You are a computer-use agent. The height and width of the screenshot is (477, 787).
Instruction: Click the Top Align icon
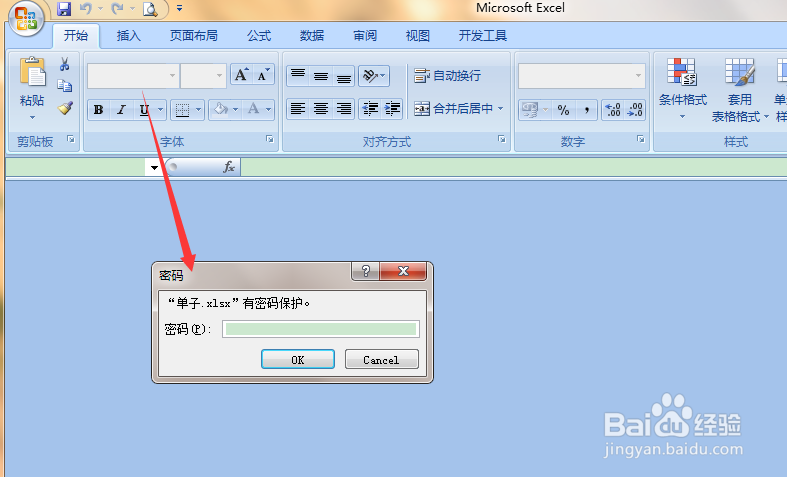(x=298, y=76)
